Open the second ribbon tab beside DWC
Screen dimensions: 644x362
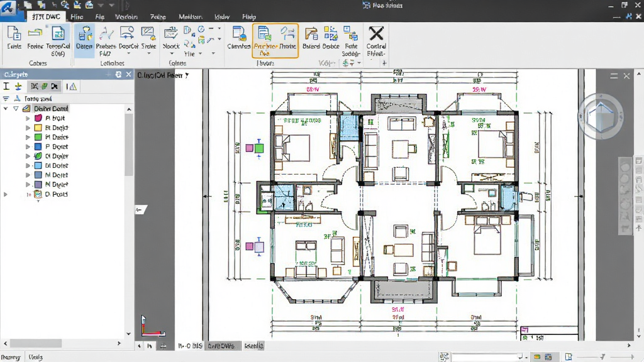tap(77, 17)
